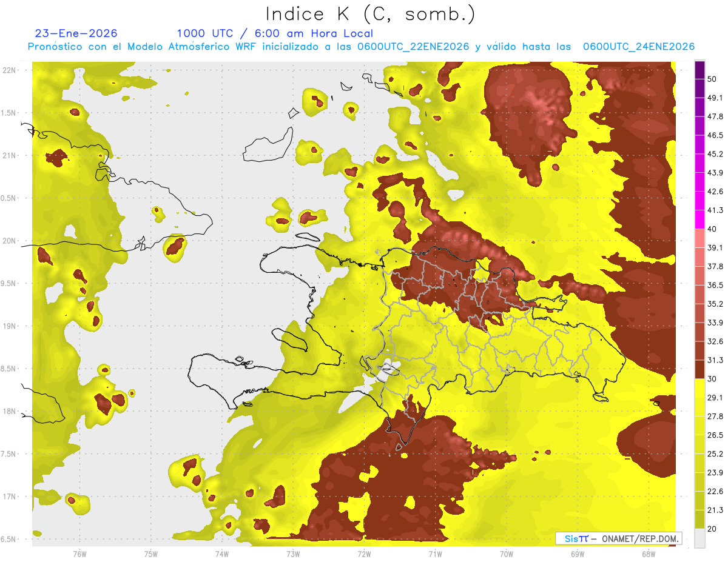Click the legend value "47.8"
The width and height of the screenshot is (728, 562).
(x=715, y=116)
